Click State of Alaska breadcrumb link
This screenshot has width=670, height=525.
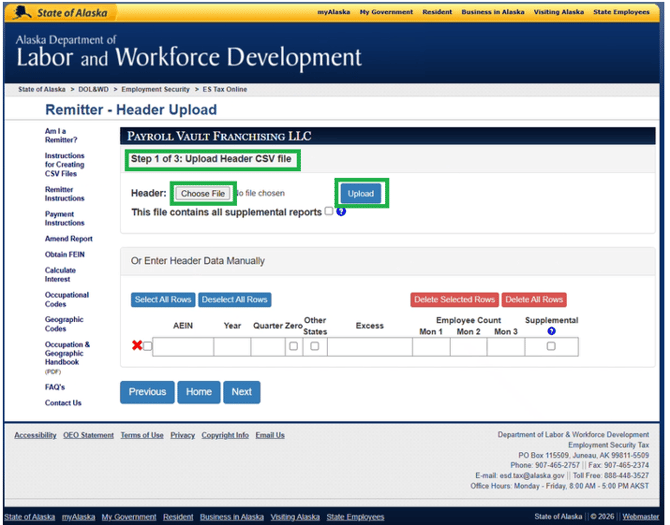41,89
